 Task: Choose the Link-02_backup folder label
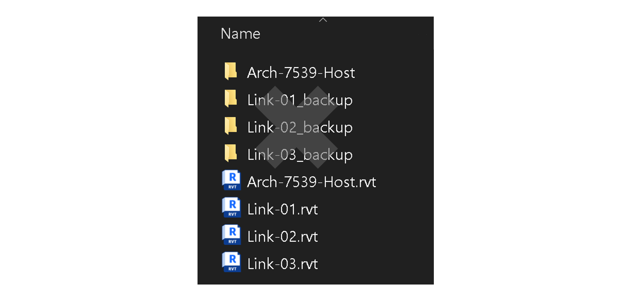click(300, 128)
